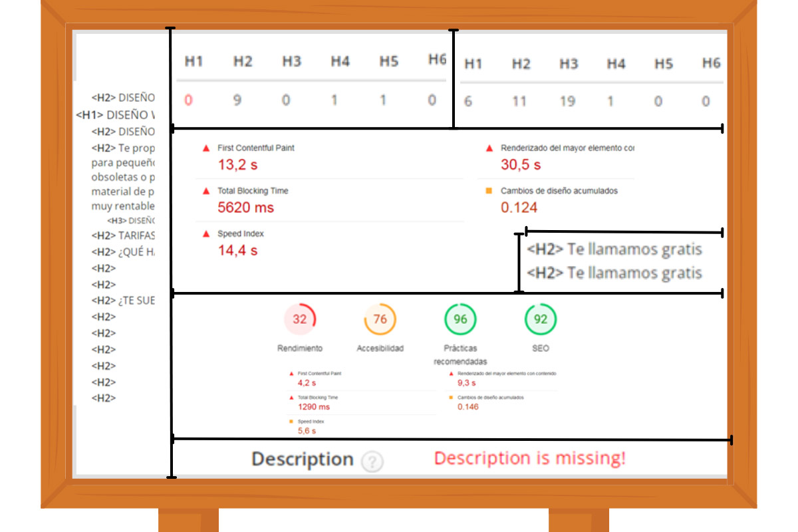Screen dimensions: 798x532
Task: Click the '<H2> ¿QUÉ HA' heading entry
Action: (123, 252)
